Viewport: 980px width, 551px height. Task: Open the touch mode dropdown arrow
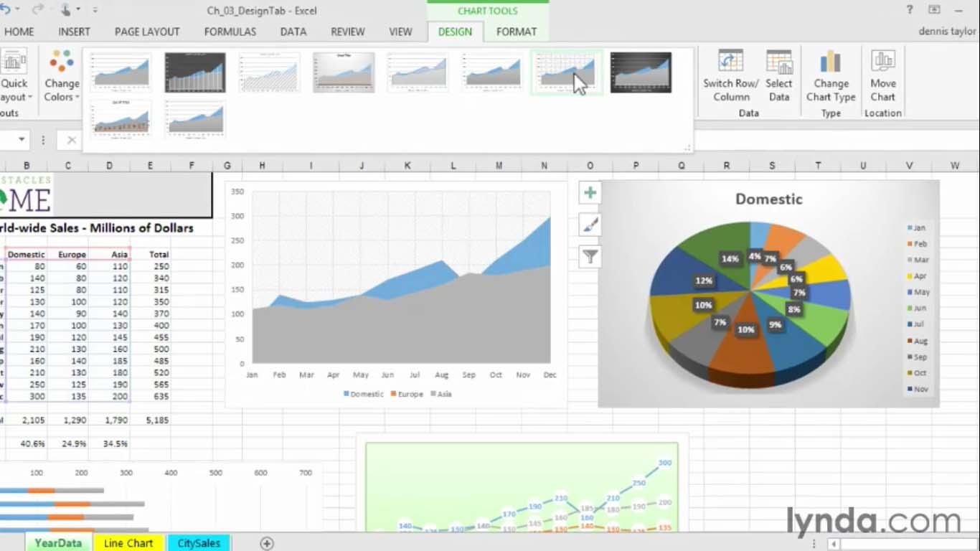pos(77,10)
